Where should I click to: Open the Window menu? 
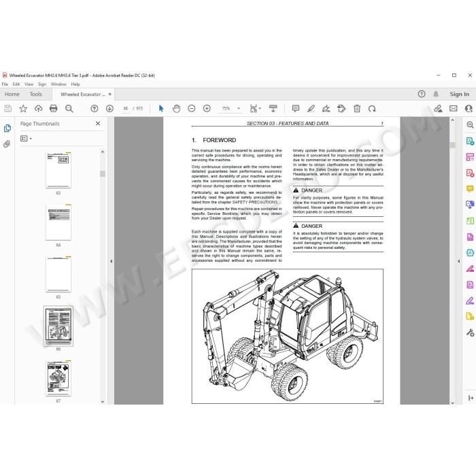(x=58, y=84)
